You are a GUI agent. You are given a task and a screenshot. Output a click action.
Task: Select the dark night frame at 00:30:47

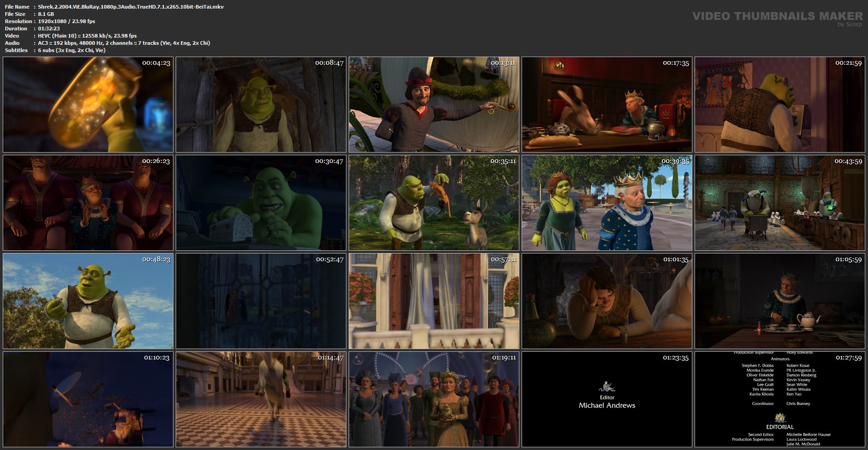coord(261,203)
